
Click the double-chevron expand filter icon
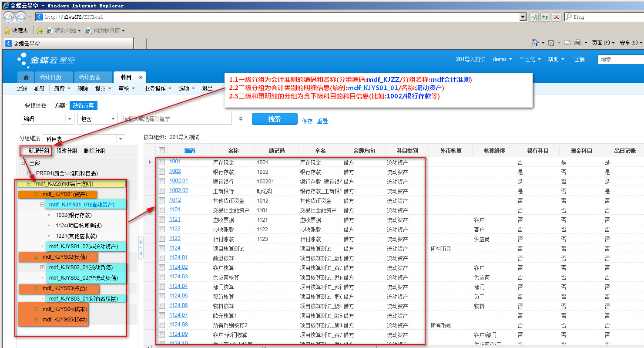click(241, 118)
